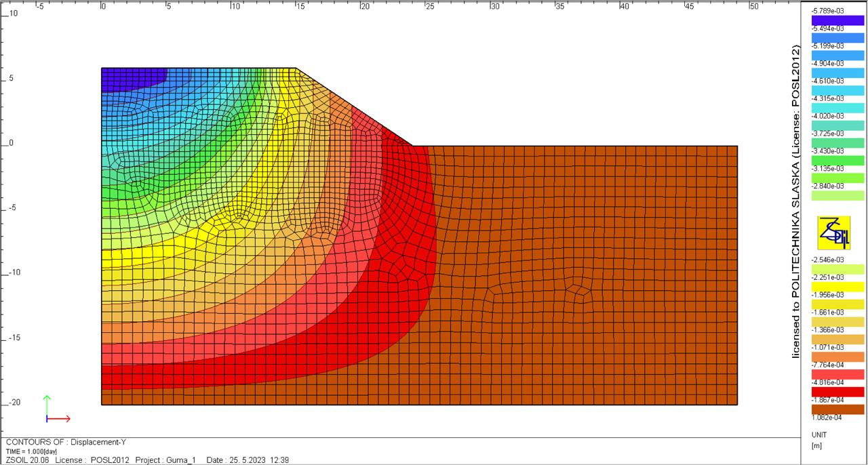Click the UNIT [m] label under the legend
The width and height of the screenshot is (868, 465).
click(x=818, y=440)
